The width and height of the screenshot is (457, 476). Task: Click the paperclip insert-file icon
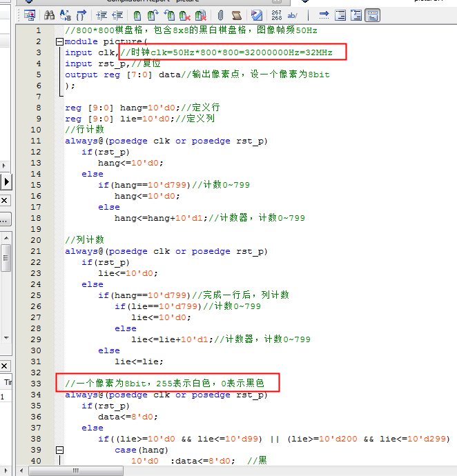click(x=221, y=15)
